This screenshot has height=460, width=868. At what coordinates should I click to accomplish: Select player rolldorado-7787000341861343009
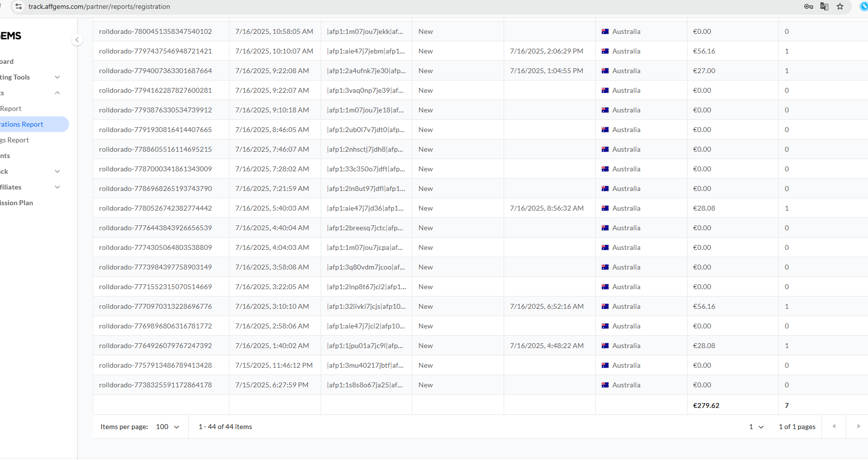(155, 169)
